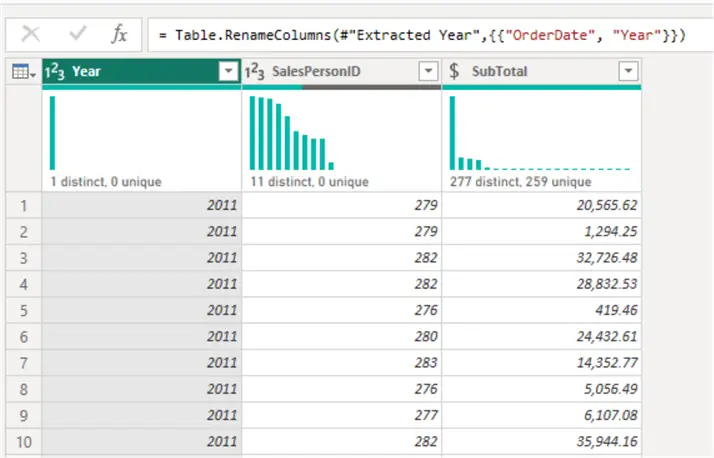Click SalesPersonID 280 in row 6
This screenshot has width=714, height=458.
click(x=342, y=337)
